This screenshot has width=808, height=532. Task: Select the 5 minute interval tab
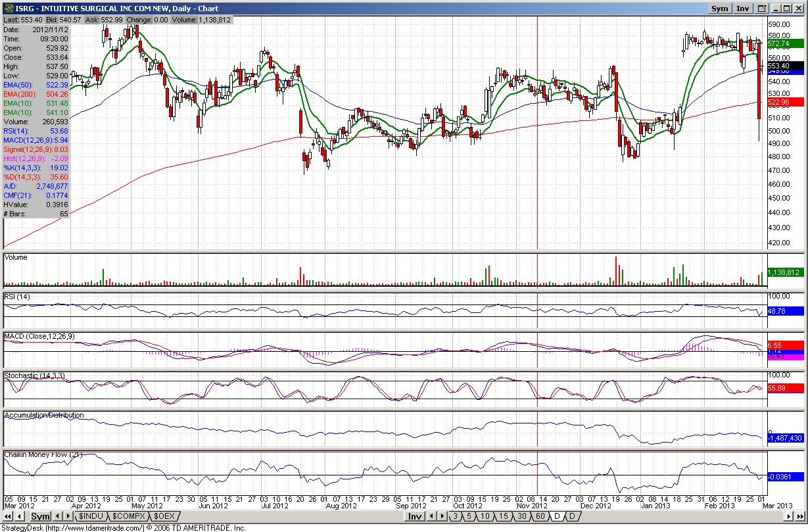[469, 516]
